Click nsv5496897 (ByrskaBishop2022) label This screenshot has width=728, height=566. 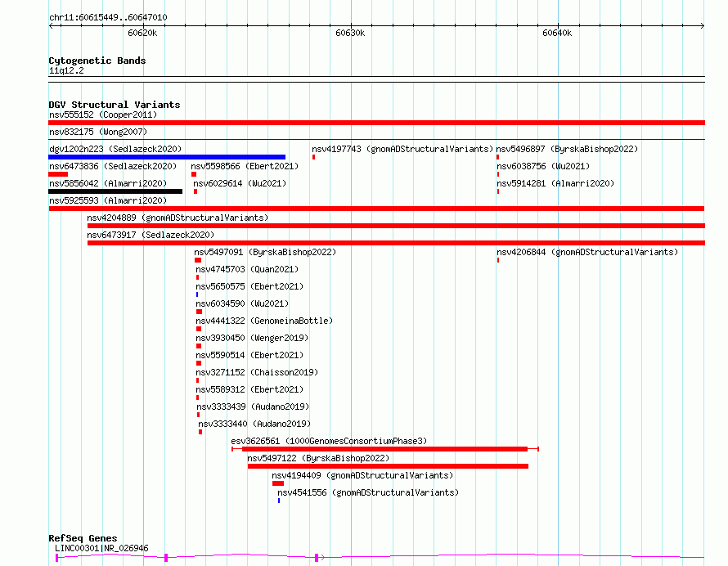click(567, 149)
